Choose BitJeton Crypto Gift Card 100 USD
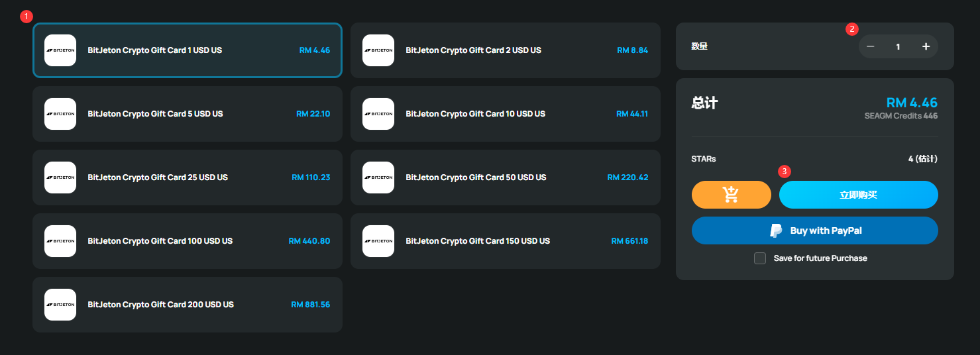Viewport: 980px width, 355px height. 188,241
